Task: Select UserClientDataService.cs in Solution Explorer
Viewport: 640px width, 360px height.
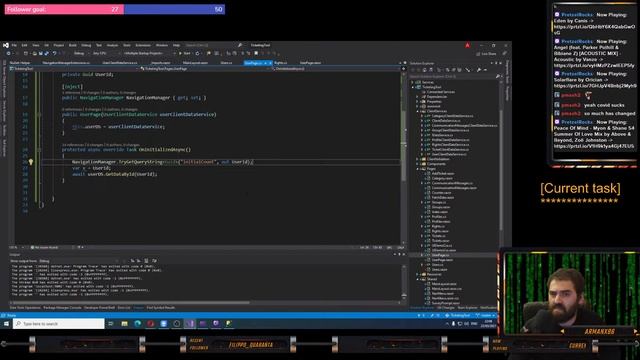Action: coord(449,154)
